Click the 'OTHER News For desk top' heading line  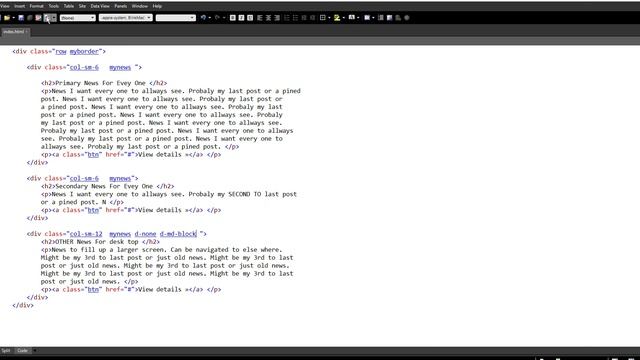click(100, 242)
